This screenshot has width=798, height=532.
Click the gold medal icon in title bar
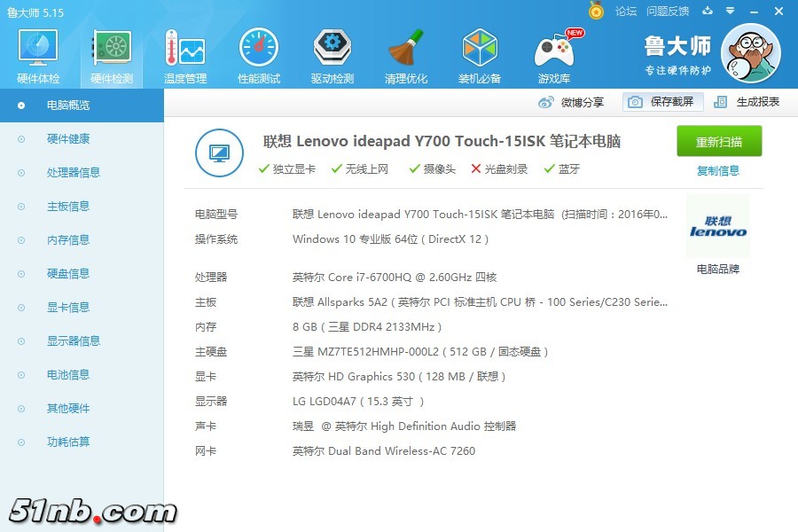tap(596, 10)
